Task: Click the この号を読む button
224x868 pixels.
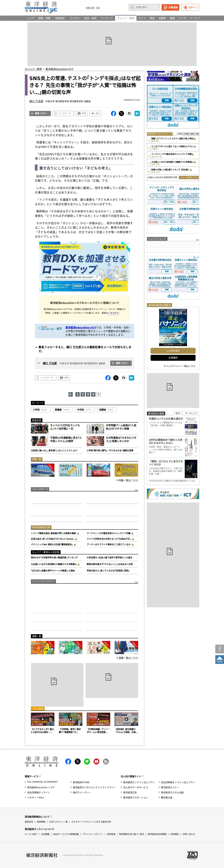Action: point(173,351)
